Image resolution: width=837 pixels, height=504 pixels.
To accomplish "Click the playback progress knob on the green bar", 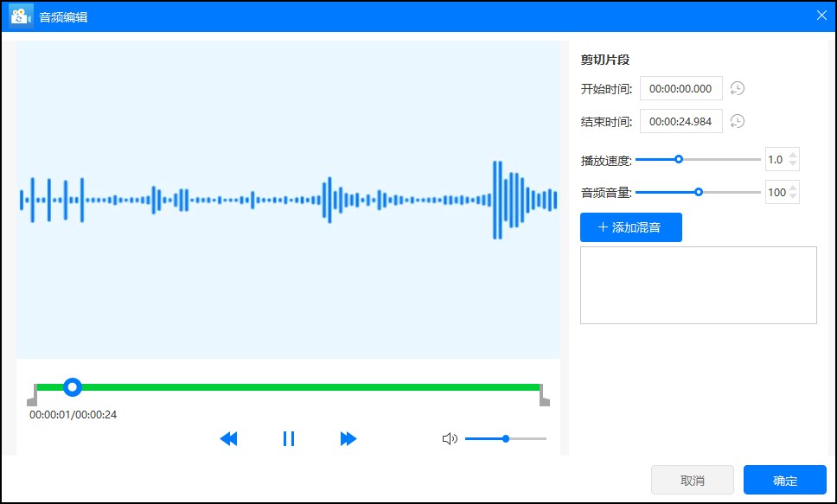I will (73, 386).
